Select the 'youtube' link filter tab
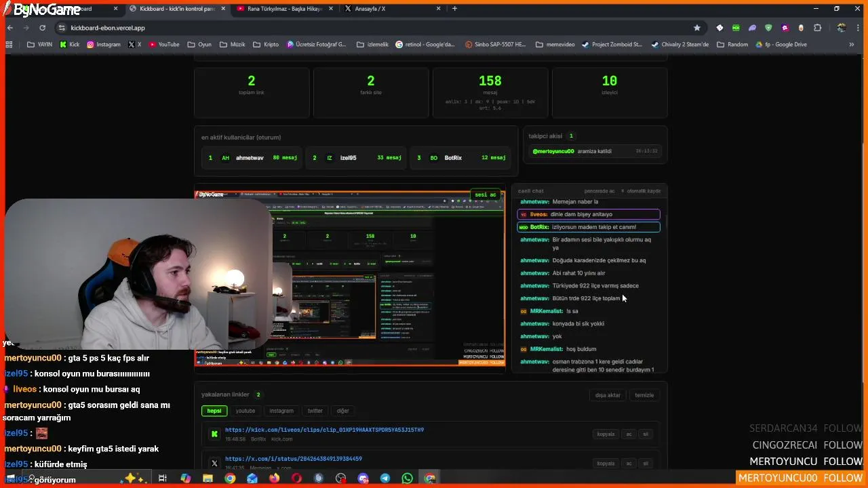 point(245,411)
